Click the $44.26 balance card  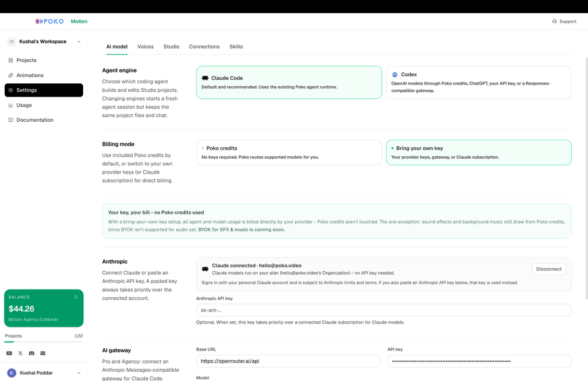click(x=44, y=308)
